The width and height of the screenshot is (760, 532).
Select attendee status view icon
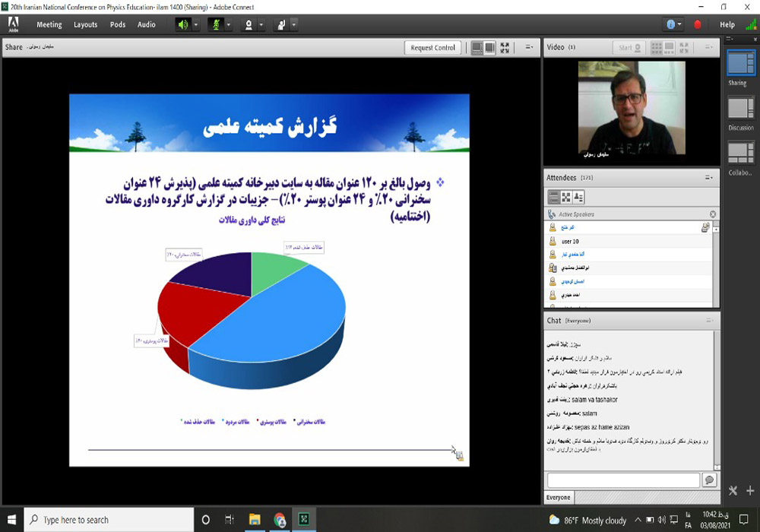[x=578, y=197]
